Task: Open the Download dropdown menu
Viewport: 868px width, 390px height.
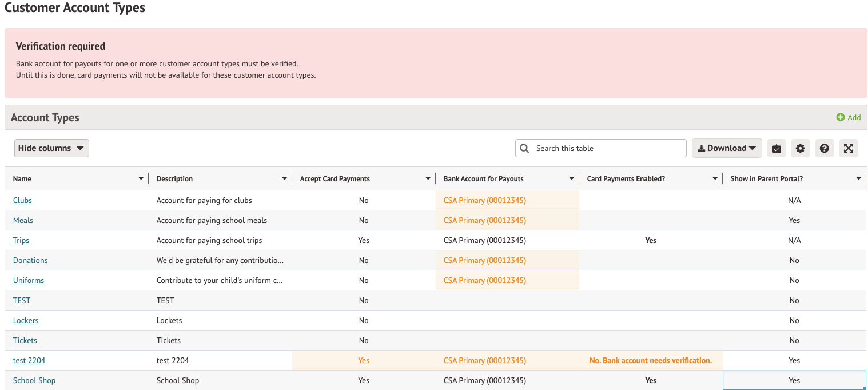Action: pos(726,148)
